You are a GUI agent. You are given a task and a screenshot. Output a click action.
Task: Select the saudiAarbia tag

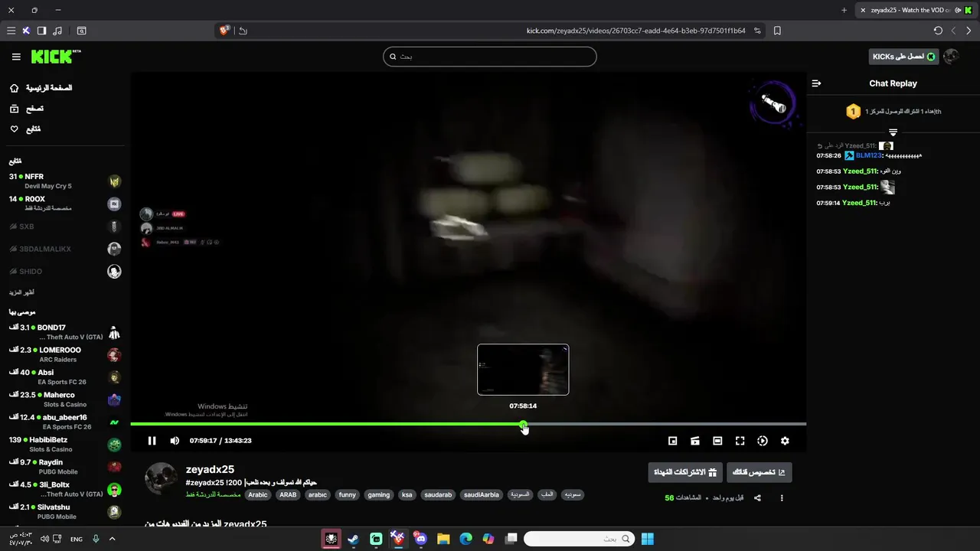(x=482, y=495)
